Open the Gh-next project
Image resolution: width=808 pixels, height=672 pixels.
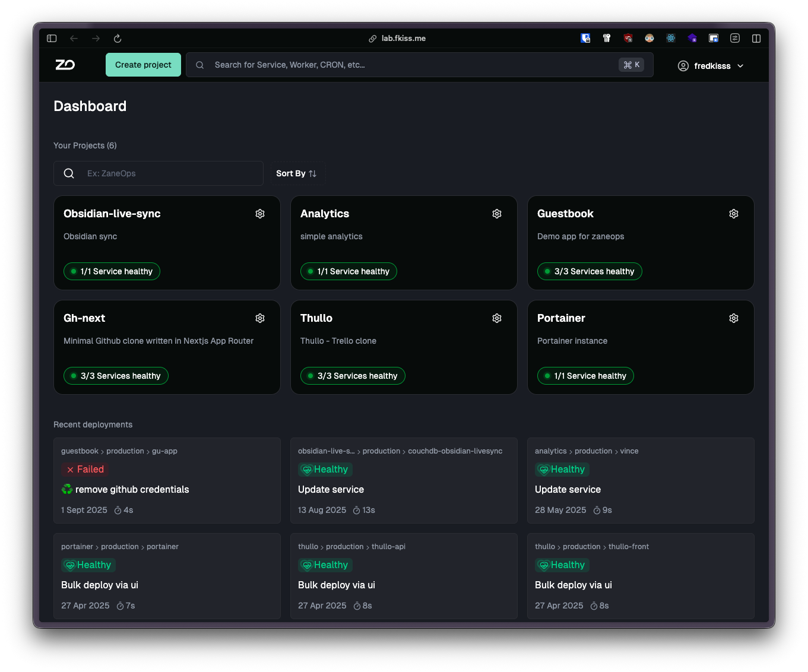pyautogui.click(x=84, y=318)
